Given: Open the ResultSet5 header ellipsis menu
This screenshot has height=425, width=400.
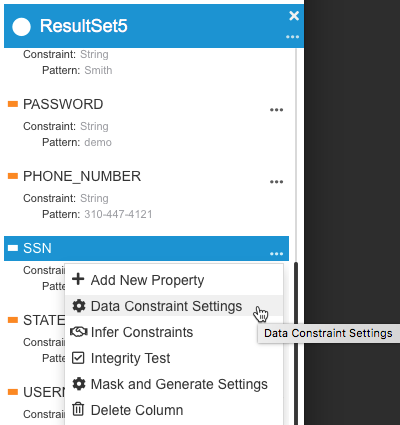Looking at the screenshot, I should tap(292, 37).
